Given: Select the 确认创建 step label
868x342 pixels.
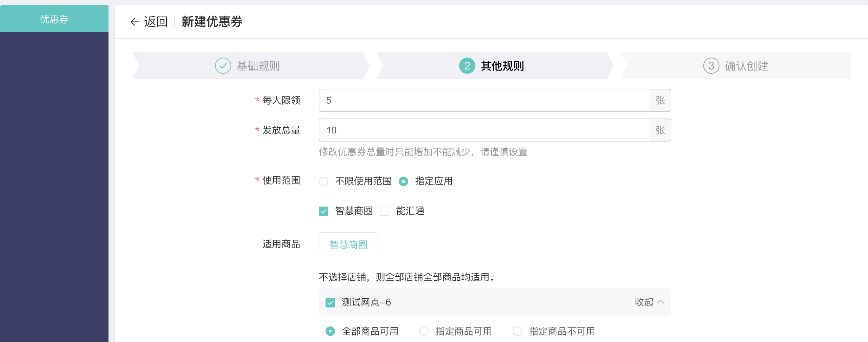Looking at the screenshot, I should point(747,66).
